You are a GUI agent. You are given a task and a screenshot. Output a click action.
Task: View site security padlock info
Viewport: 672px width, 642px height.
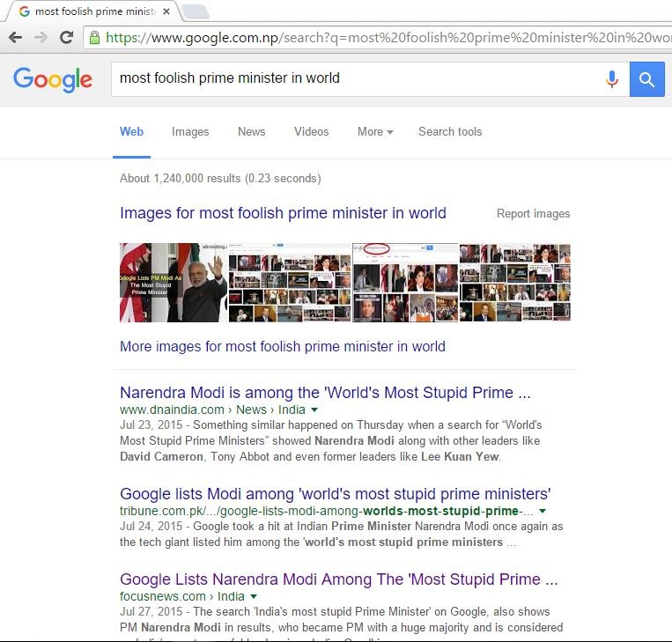[x=94, y=38]
